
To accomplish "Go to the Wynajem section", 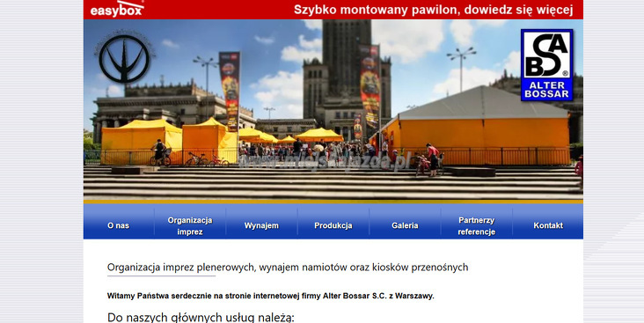I will click(261, 225).
